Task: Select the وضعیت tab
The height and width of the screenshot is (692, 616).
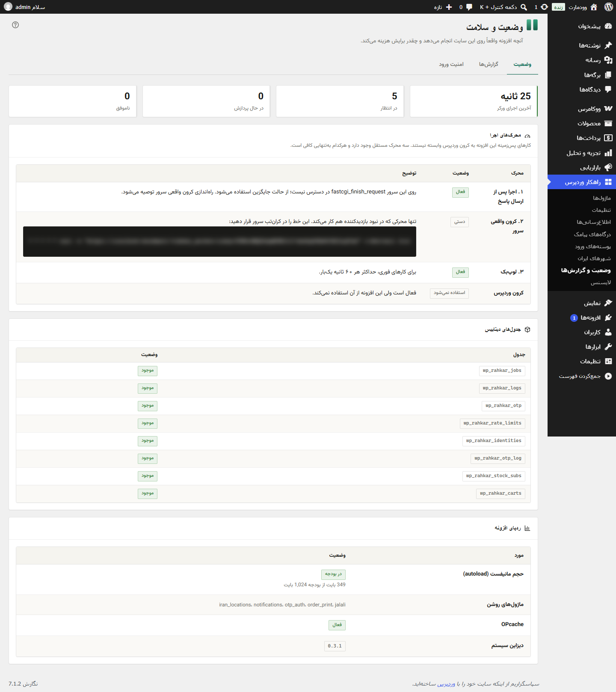Action: point(522,64)
